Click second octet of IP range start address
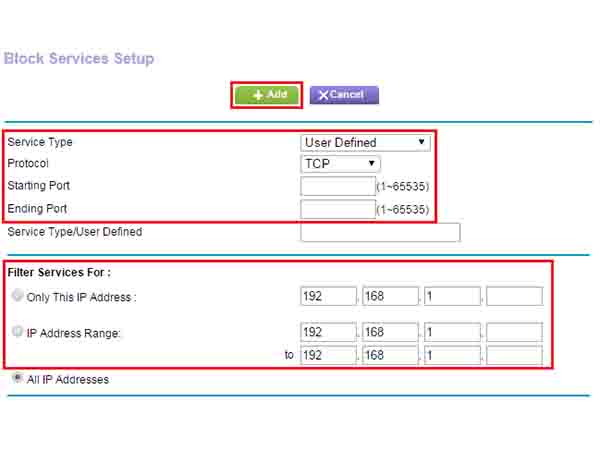Viewport: 600px width, 450px height. point(390,332)
